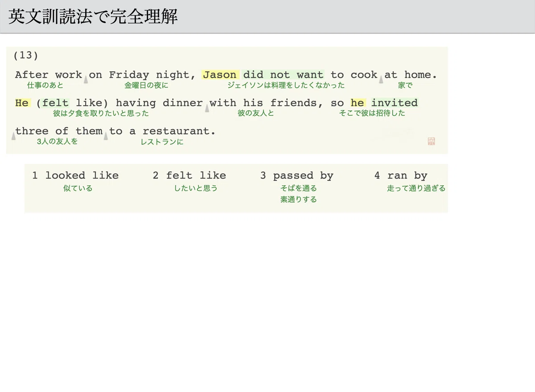Click the words 'Friday night,' in passage
535x392 pixels.
tap(152, 75)
